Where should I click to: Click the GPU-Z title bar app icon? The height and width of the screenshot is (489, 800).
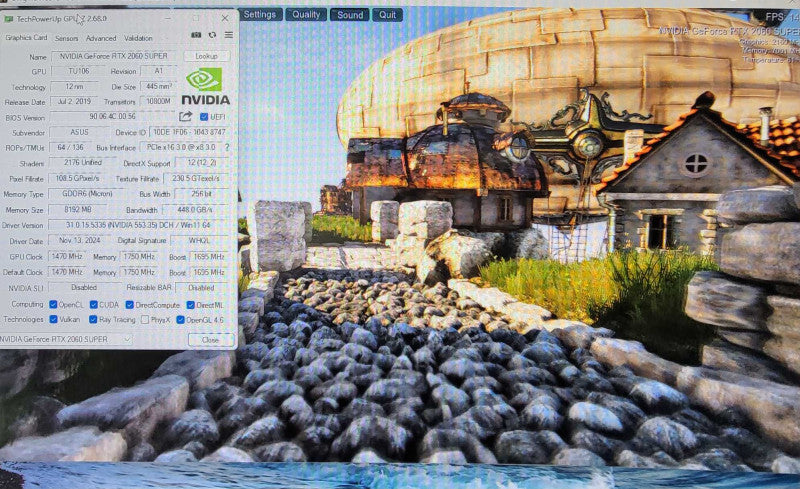coord(9,19)
